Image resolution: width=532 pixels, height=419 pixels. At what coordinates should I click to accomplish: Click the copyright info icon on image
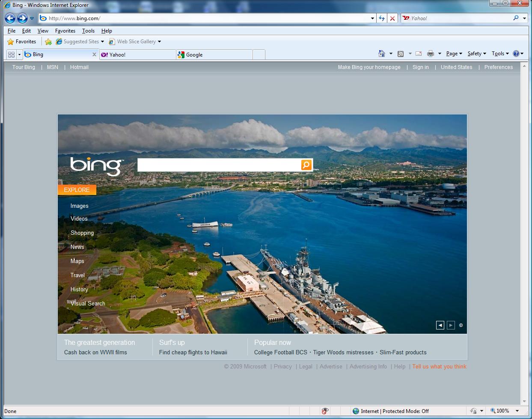[461, 325]
